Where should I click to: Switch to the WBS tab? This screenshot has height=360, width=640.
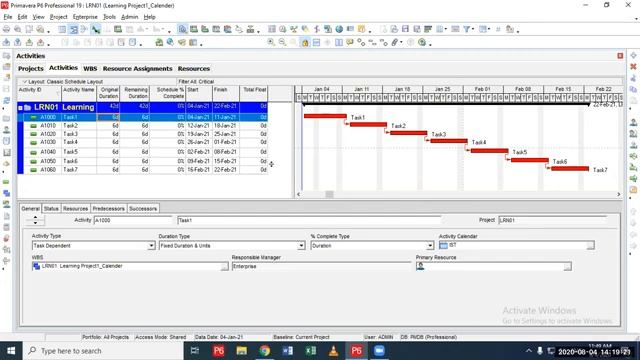(90, 69)
